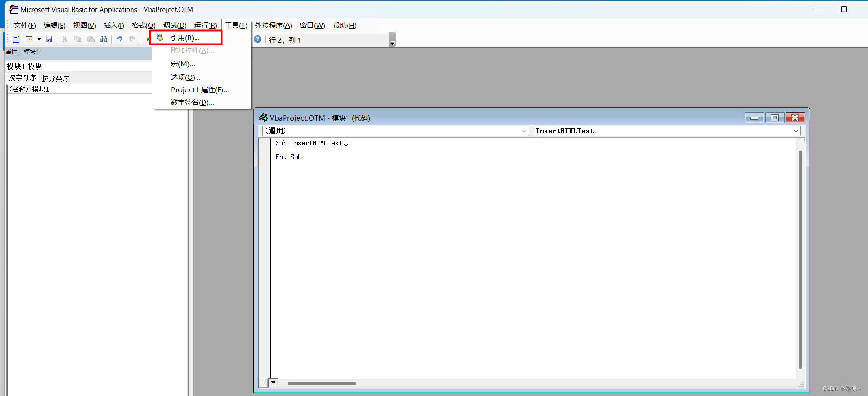Viewport: 868px width, 396px height.
Task: Open the 运行(R) menu
Action: [206, 26]
